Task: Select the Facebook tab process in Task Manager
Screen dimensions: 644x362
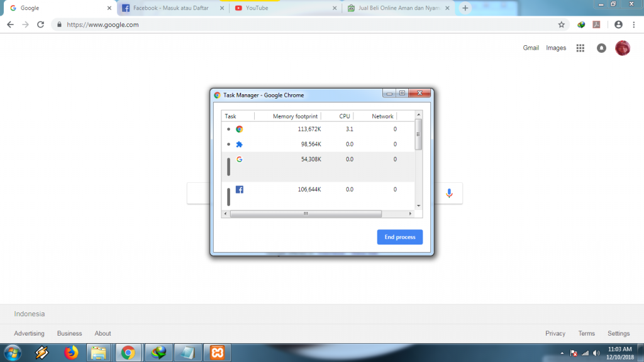Action: [x=318, y=195]
